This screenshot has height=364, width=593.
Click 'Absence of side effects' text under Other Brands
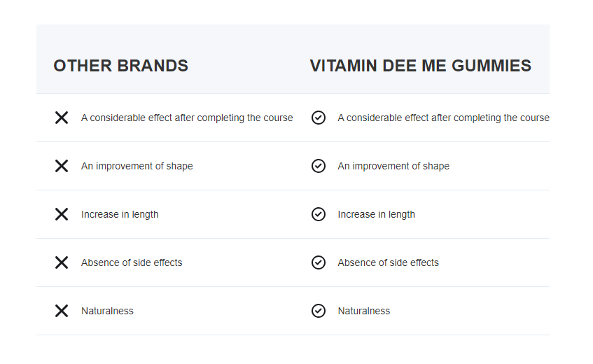(132, 262)
